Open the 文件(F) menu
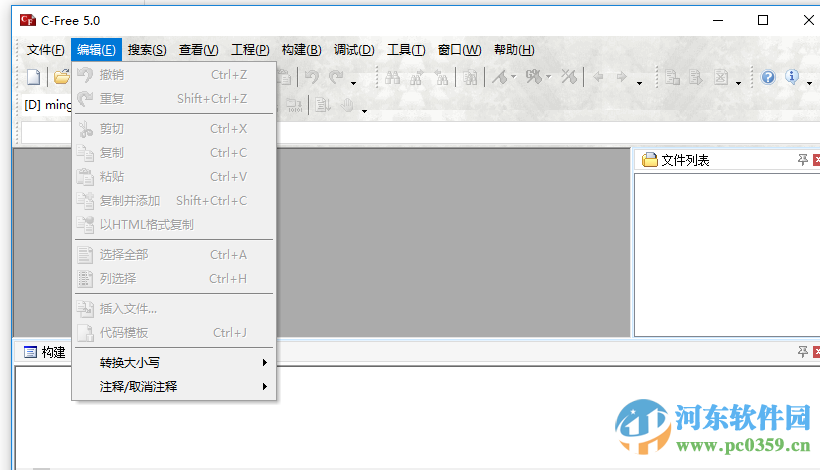 (45, 50)
